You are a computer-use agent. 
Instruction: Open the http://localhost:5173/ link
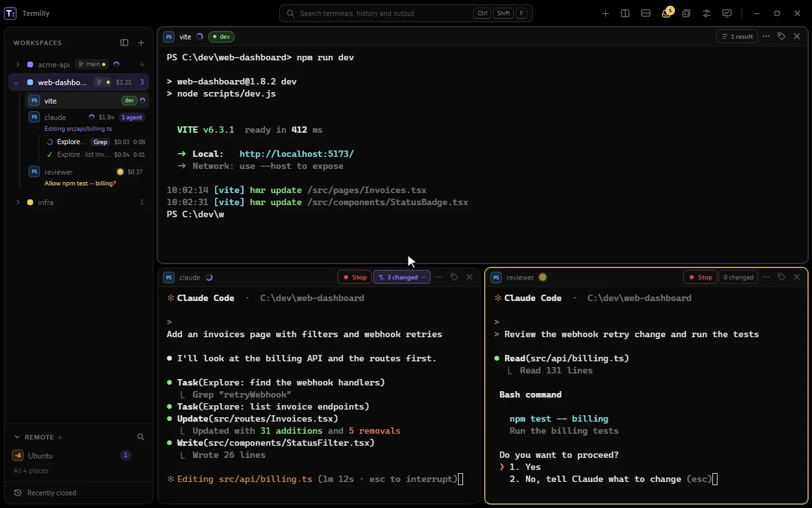(297, 154)
